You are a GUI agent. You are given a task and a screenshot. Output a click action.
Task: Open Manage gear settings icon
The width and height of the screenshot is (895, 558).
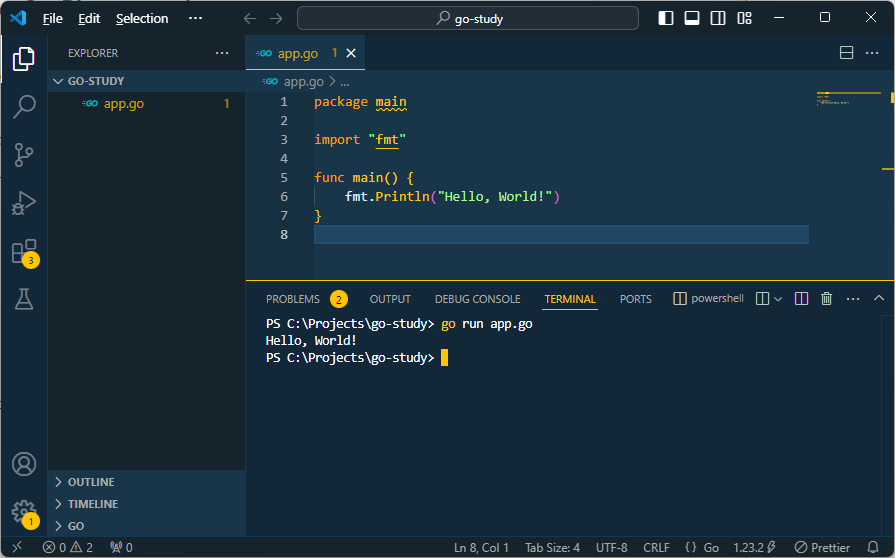pyautogui.click(x=24, y=512)
